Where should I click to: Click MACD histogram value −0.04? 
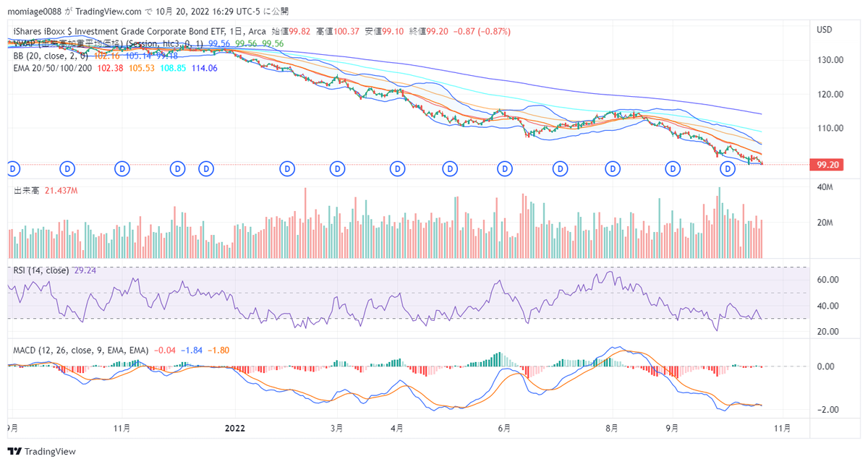(166, 350)
